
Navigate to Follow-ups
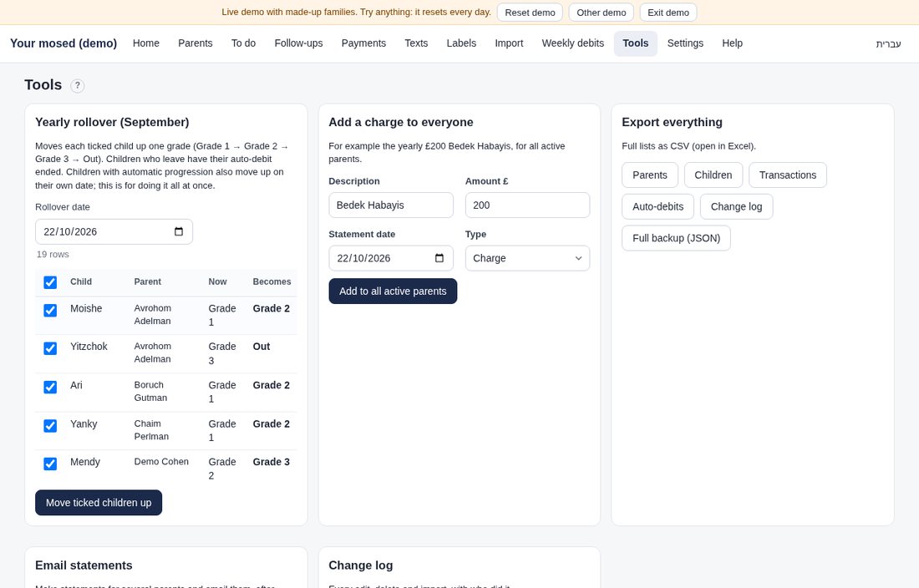tap(298, 43)
